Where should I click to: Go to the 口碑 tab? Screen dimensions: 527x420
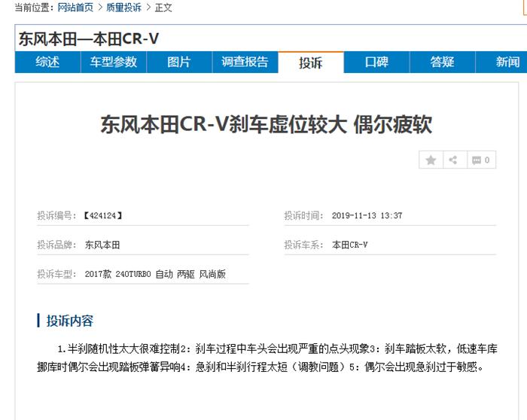[x=376, y=62]
